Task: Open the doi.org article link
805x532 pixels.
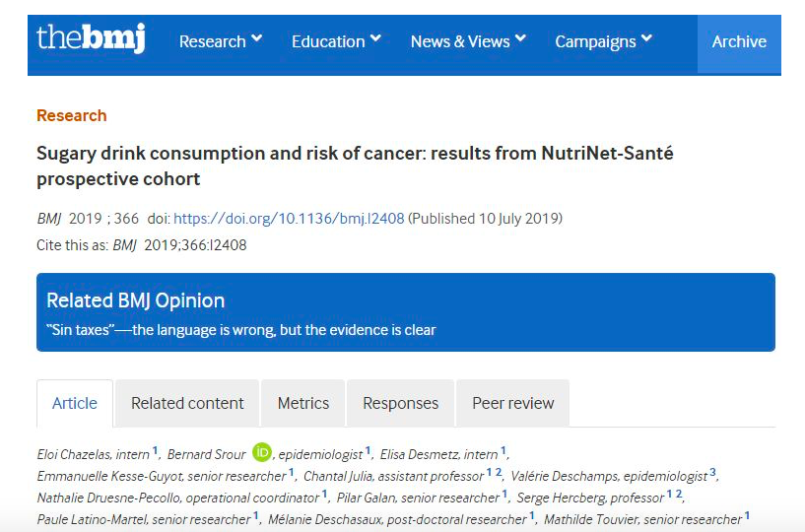Action: tap(289, 219)
